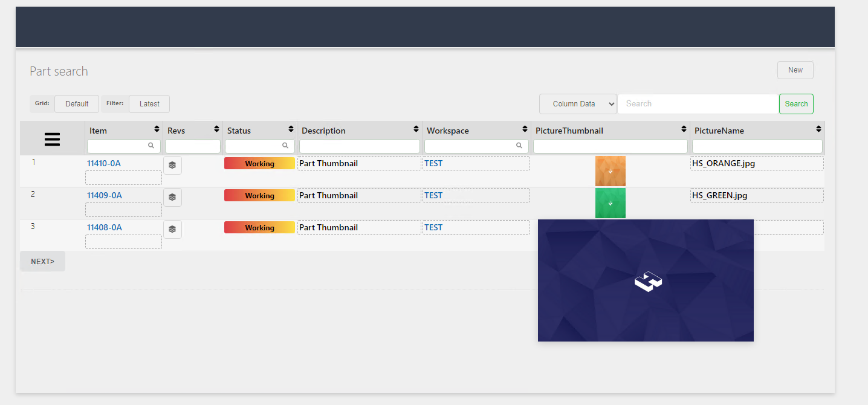
Task: Click the green Search button
Action: coord(796,104)
